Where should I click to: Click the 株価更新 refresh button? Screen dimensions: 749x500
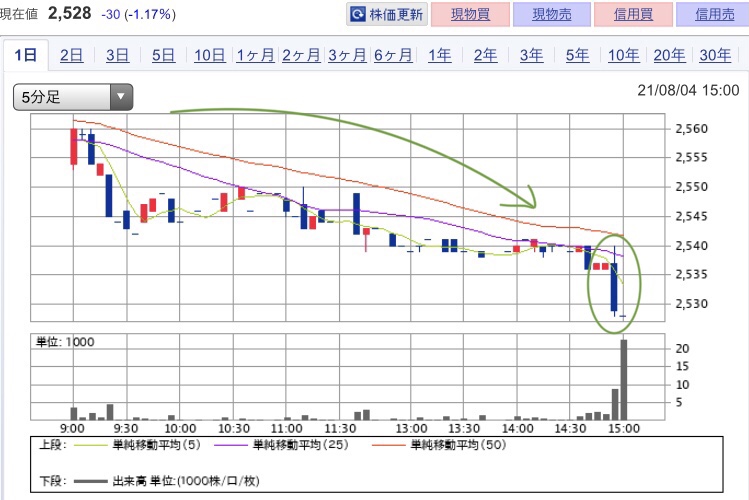[386, 14]
